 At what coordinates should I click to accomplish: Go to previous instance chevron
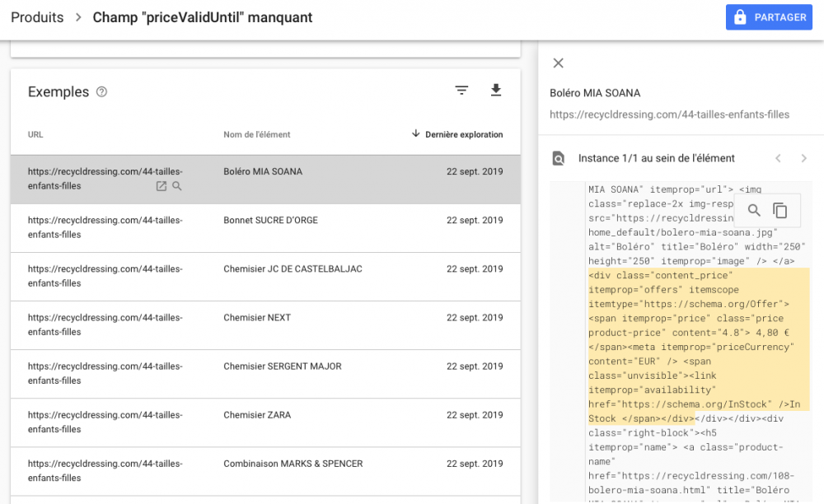[779, 158]
